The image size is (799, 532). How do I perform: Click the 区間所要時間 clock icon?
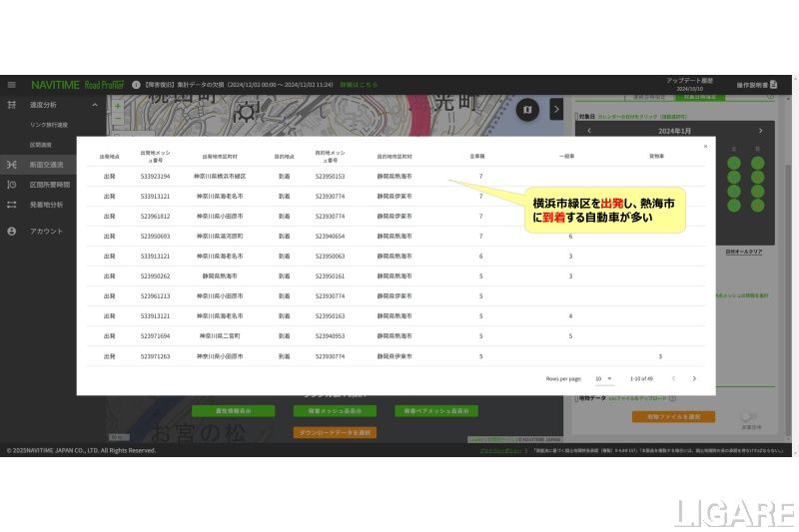click(x=12, y=185)
